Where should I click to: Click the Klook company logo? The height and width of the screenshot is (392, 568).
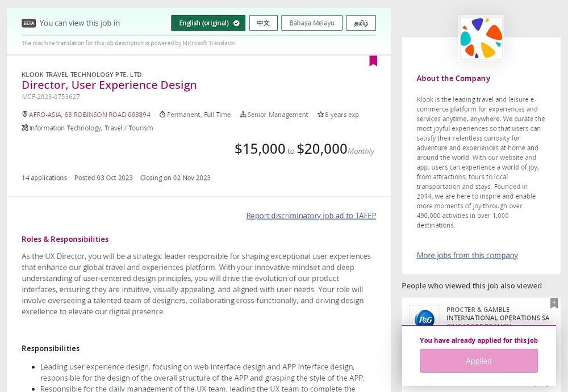481,38
